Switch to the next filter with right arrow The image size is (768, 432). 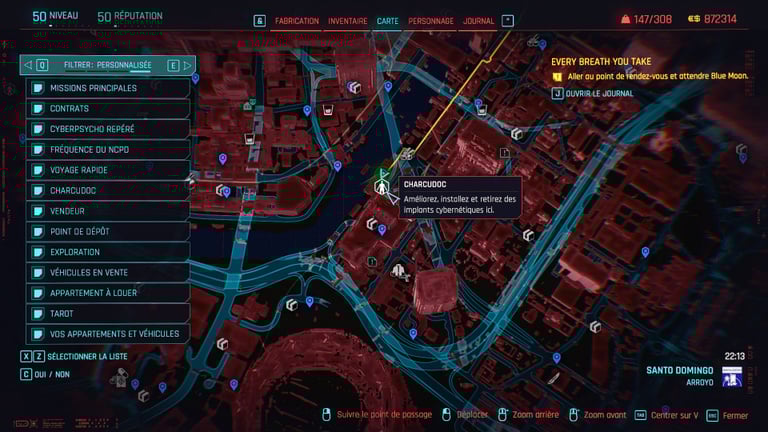tap(187, 65)
